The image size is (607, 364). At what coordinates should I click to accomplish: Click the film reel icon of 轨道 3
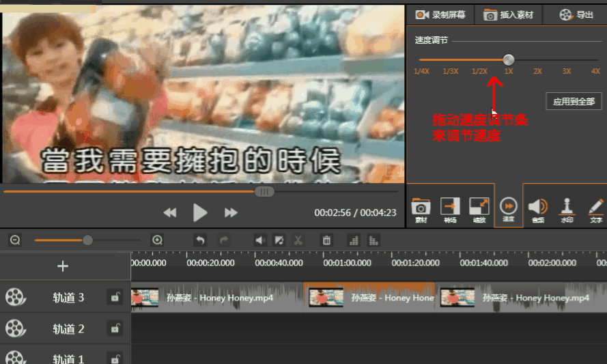coord(16,297)
